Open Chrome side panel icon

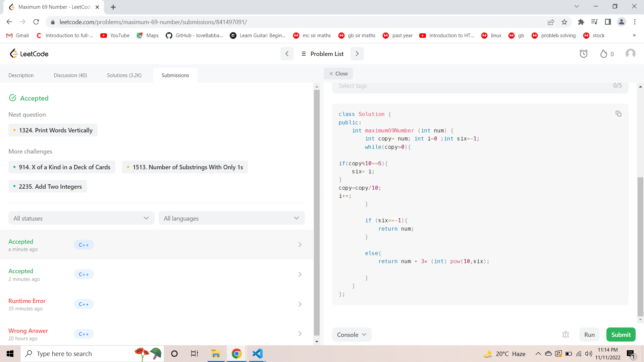click(608, 22)
